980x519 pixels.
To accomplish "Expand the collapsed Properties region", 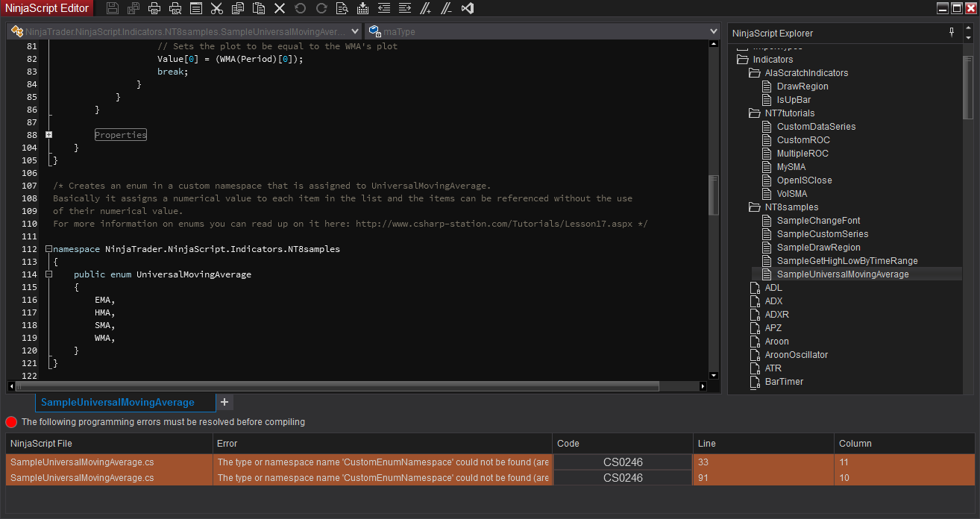I will click(x=48, y=135).
